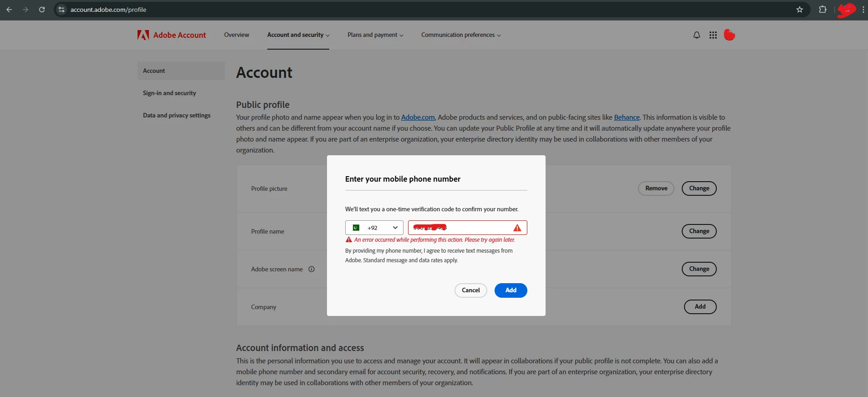868x397 pixels.
Task: Go back using browser back arrow
Action: [9, 10]
